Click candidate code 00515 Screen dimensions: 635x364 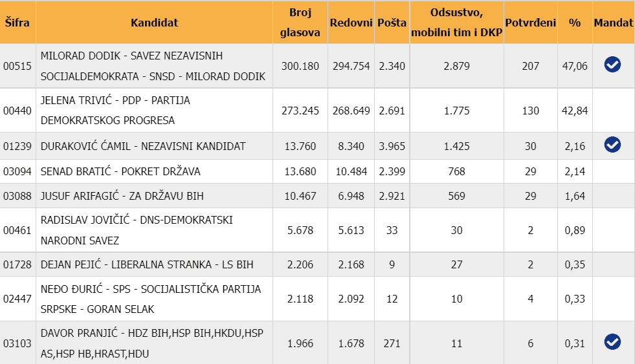coord(17,66)
